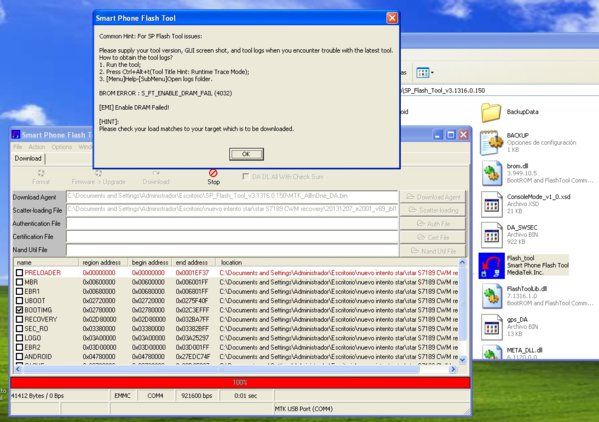This screenshot has height=422, width=599.
Task: Click the RECOVERY end address 0x032BA7FF
Action: pos(192,319)
